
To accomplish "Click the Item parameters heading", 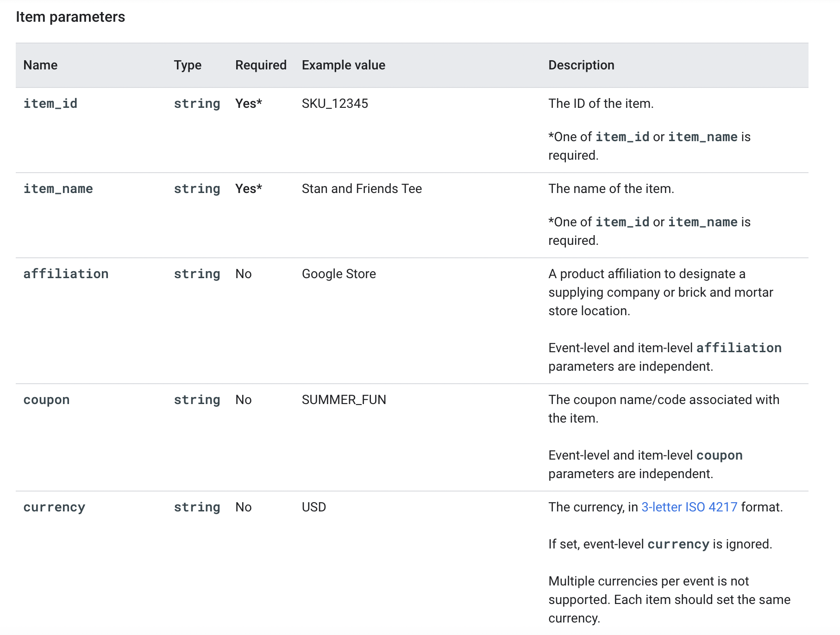I will 70,17.
